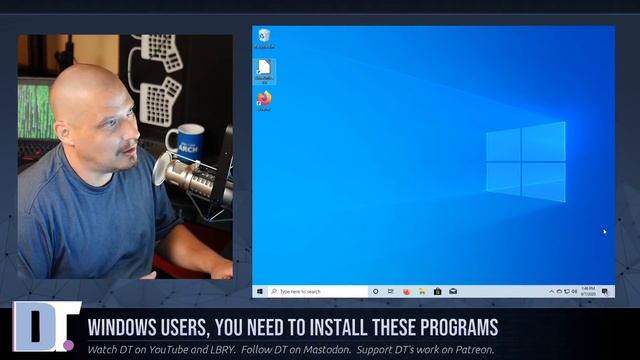Click the OneDrive cloud tray icon
The height and width of the screenshot is (360, 640).
click(559, 291)
